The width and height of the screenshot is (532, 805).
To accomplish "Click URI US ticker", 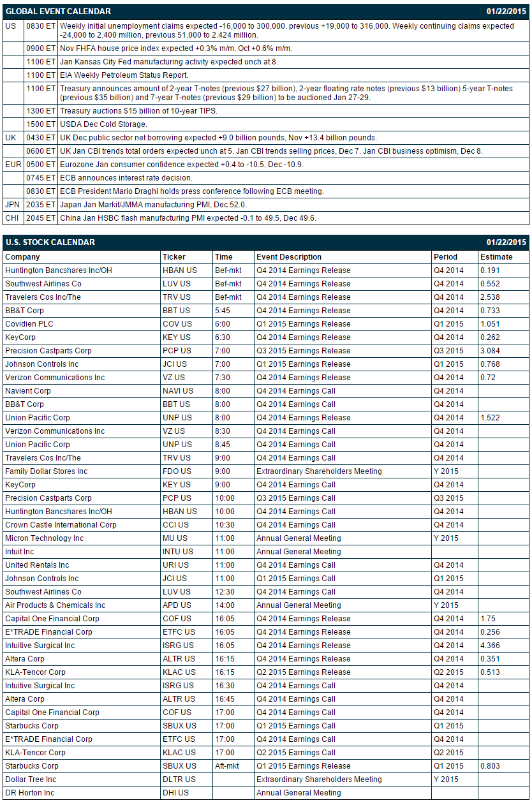I will (x=176, y=565).
